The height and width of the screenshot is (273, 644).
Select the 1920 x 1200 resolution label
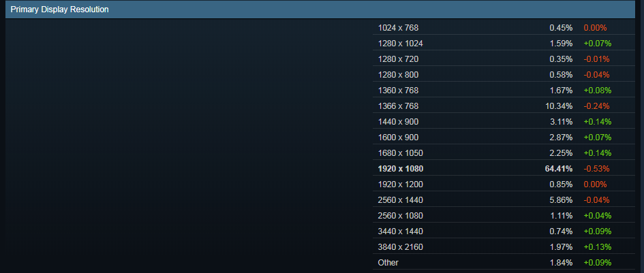(400, 184)
